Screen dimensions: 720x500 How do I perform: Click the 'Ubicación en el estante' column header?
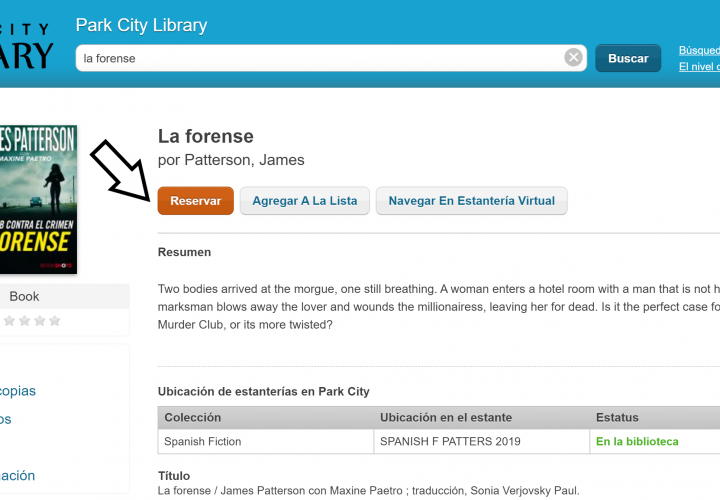point(446,417)
